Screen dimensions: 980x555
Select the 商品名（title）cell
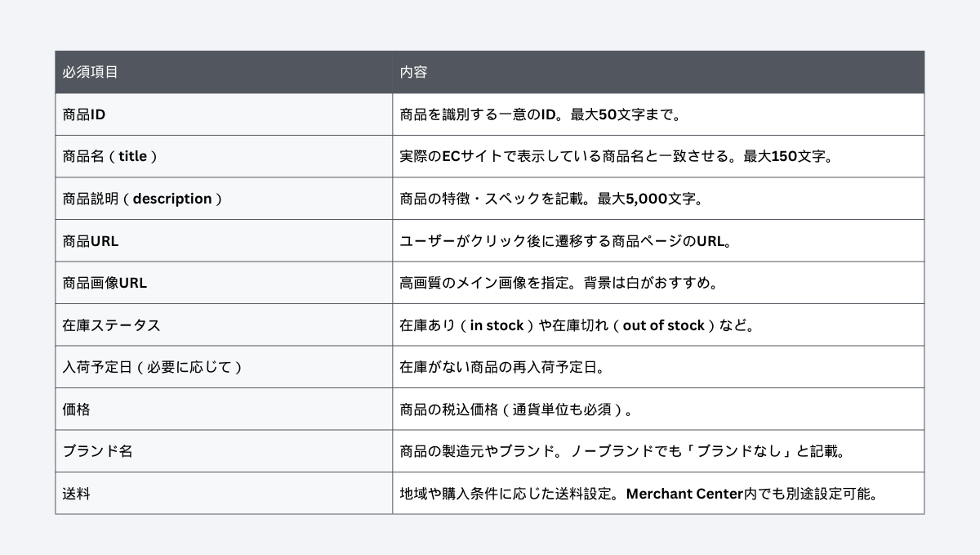tap(224, 156)
